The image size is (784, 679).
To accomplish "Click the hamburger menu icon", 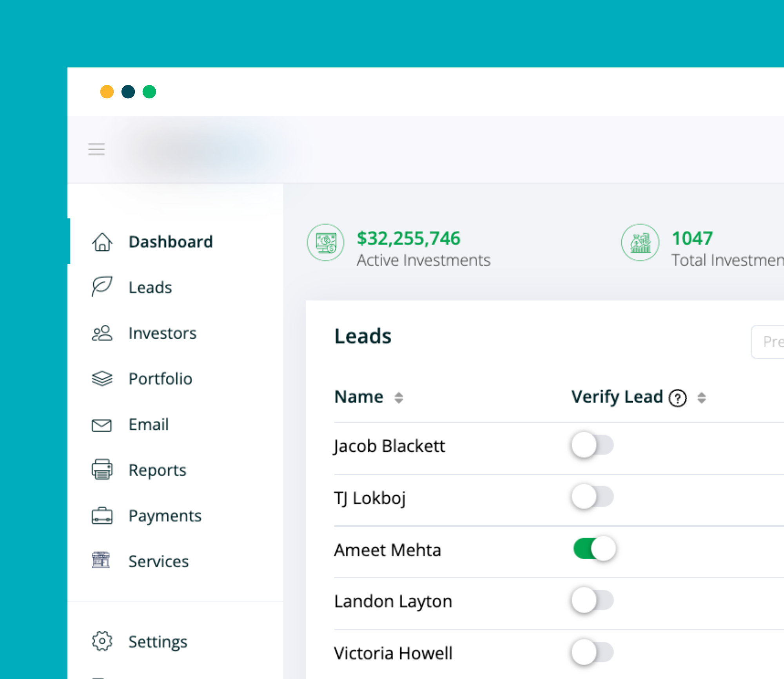I will (96, 149).
